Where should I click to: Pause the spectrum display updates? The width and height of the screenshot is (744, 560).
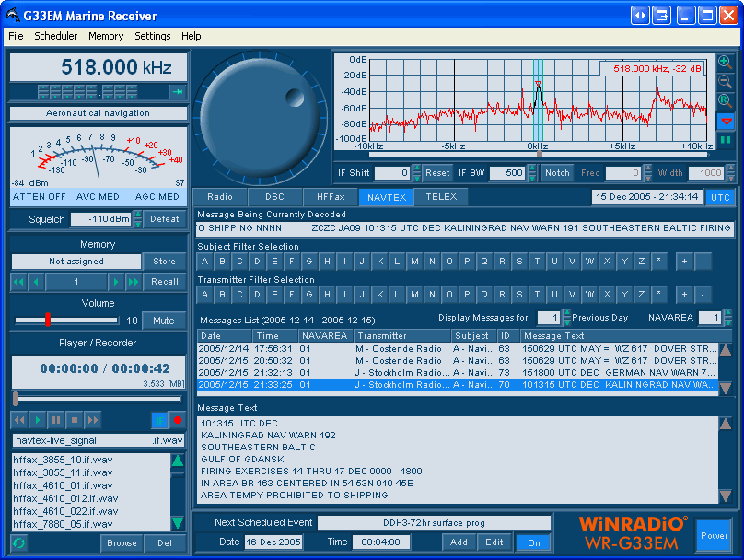click(726, 139)
